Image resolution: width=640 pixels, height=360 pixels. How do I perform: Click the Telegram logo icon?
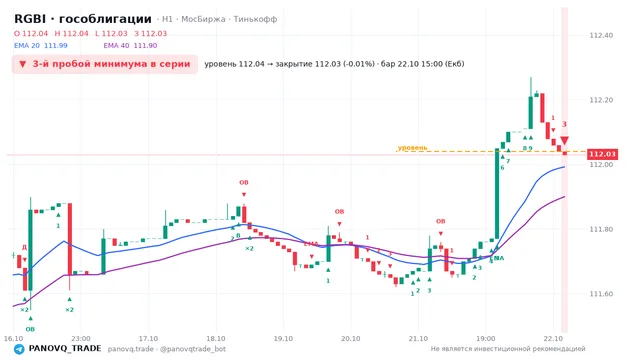tap(19, 349)
